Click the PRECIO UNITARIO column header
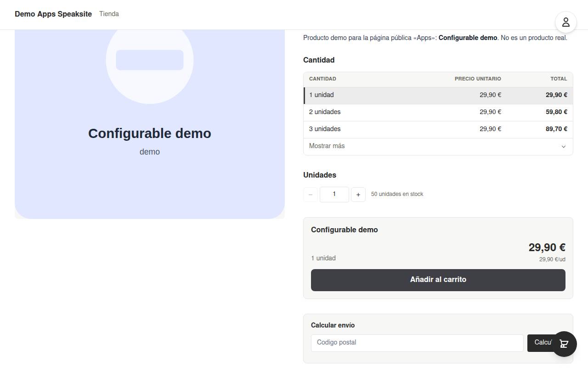This screenshot has width=588, height=368. 478,79
